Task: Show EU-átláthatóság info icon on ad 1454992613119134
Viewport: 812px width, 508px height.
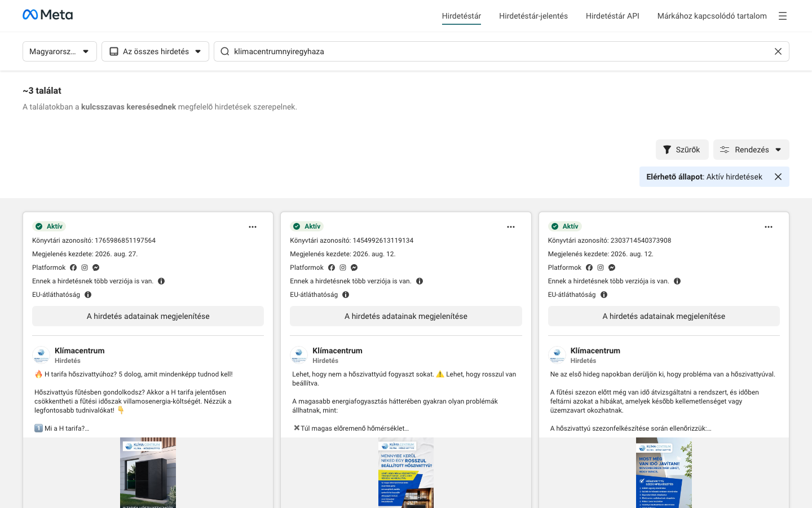Action: point(346,295)
